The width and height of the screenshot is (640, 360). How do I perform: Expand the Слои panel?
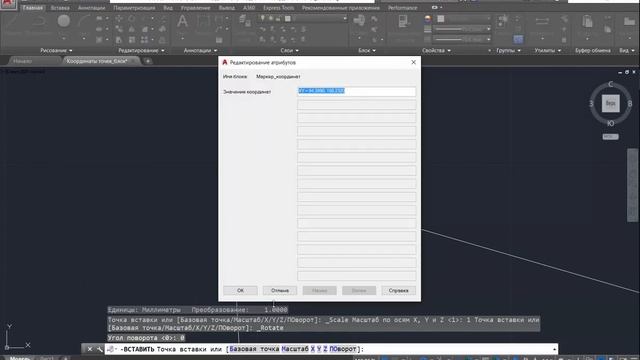click(289, 50)
